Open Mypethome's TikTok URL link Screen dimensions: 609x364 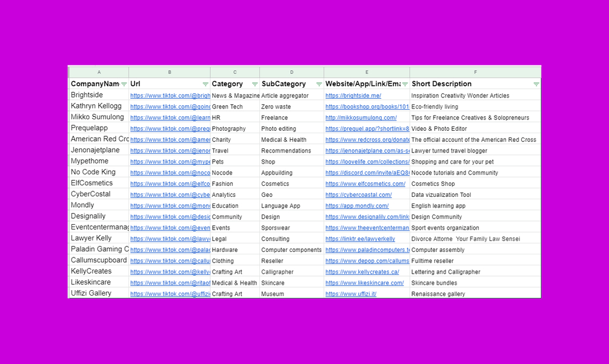point(170,162)
